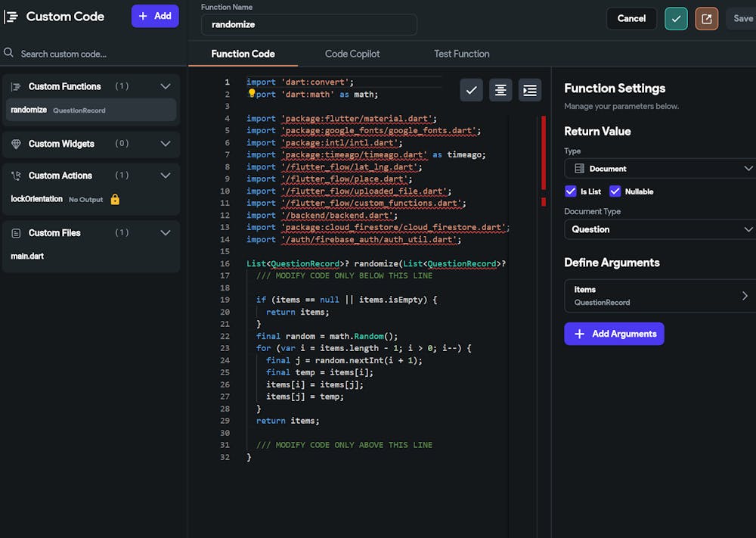Click the indent code icon in editor

[530, 90]
